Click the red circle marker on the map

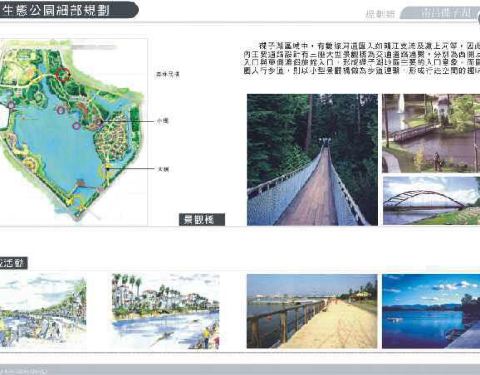(62, 75)
